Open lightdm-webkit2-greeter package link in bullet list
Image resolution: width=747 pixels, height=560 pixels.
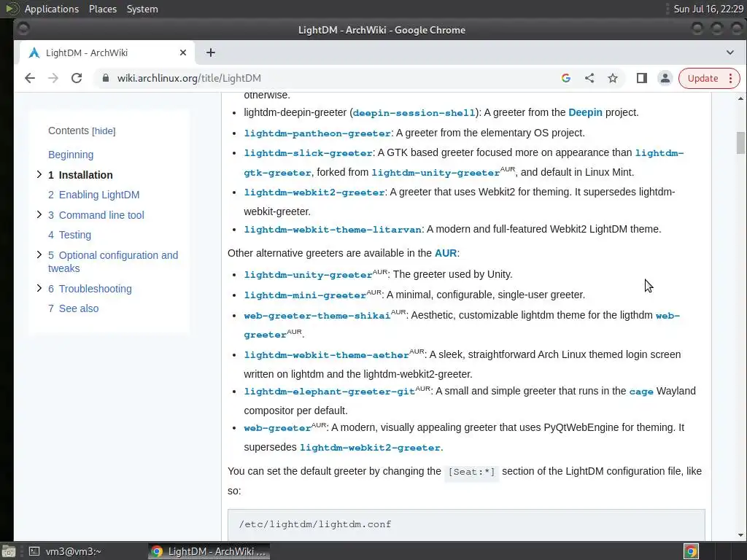314,192
